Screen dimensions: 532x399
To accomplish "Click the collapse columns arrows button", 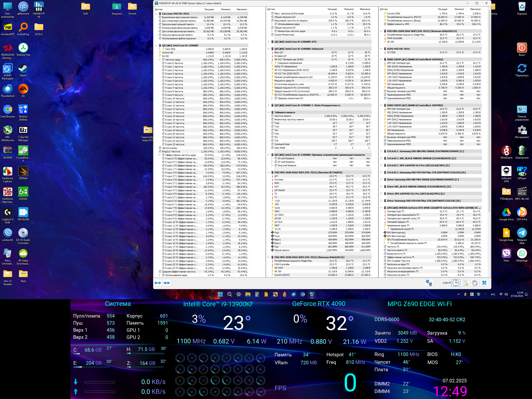I will point(167,283).
